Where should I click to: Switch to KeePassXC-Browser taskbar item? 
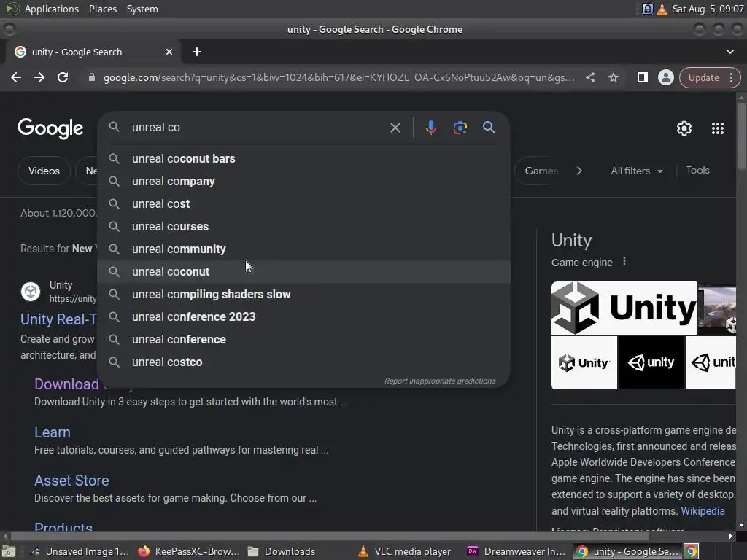[189, 551]
